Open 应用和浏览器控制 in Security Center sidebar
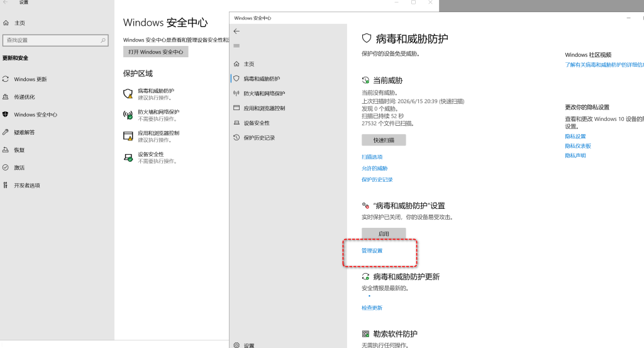This screenshot has width=644, height=348. (264, 108)
